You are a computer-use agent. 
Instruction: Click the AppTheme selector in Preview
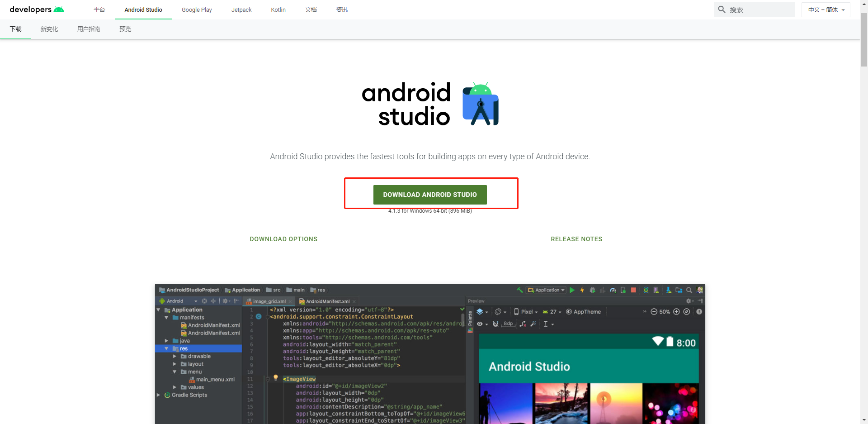(583, 312)
